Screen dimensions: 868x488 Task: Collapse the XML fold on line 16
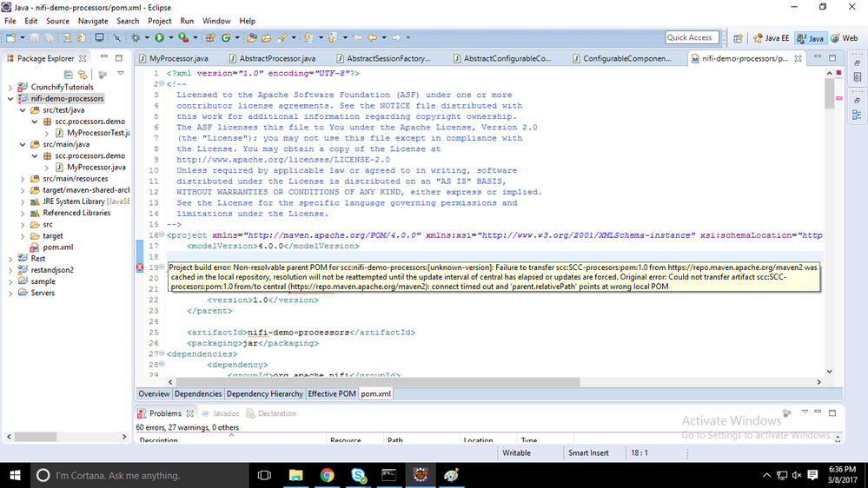click(x=162, y=235)
